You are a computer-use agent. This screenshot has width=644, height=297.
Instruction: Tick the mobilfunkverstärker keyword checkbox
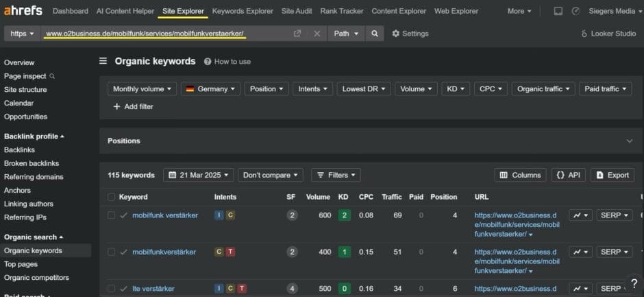[x=111, y=252]
